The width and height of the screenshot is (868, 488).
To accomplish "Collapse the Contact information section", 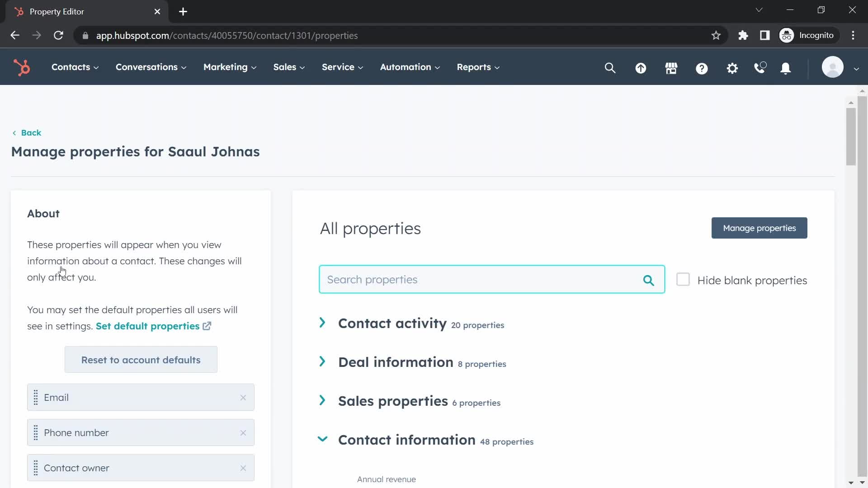I will [x=322, y=440].
